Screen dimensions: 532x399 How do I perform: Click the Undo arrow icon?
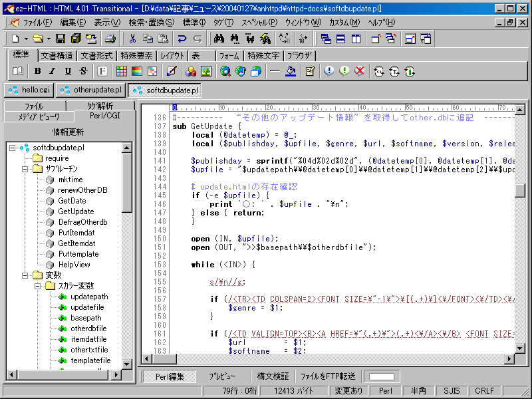point(182,39)
